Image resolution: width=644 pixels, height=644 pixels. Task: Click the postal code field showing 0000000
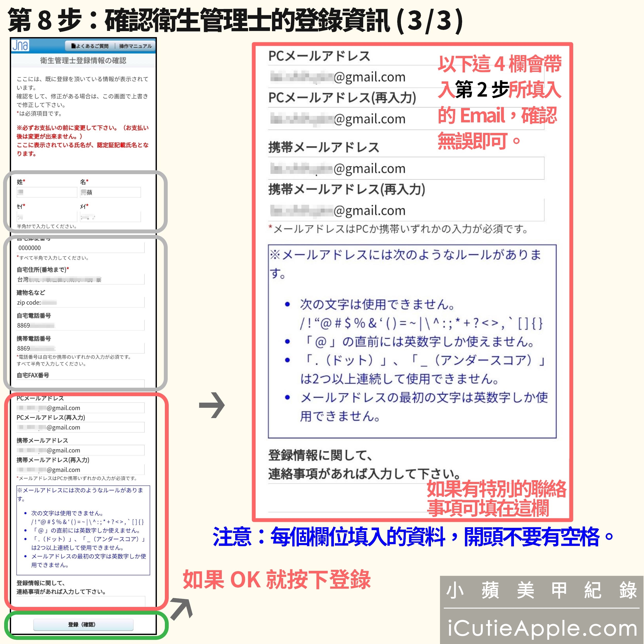[x=80, y=248]
